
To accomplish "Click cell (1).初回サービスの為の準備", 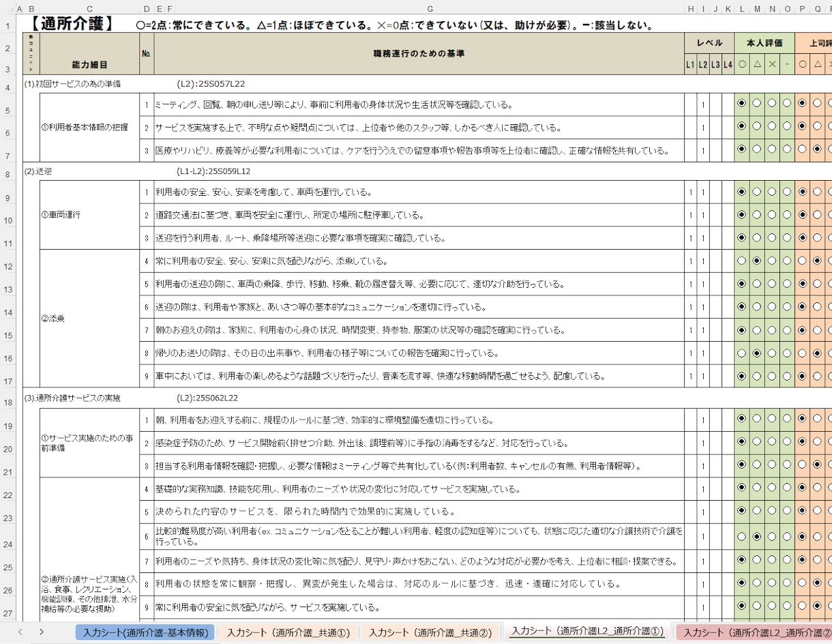I will [x=72, y=85].
